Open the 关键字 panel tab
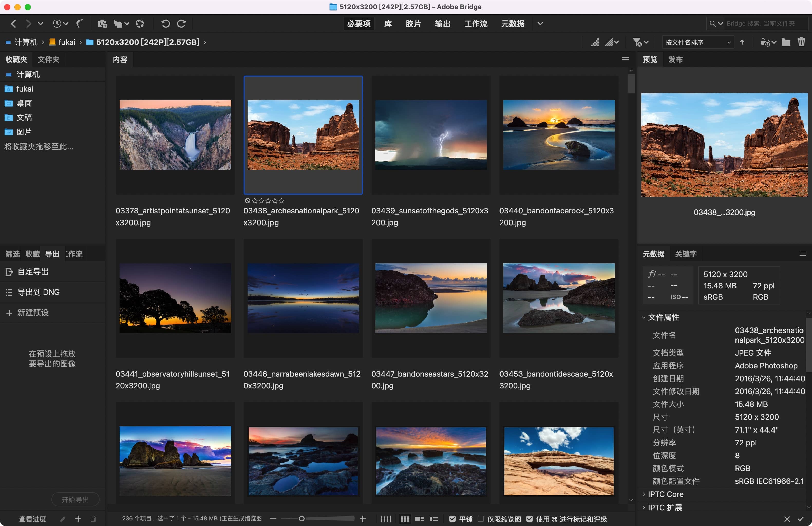812x526 pixels. (x=686, y=254)
